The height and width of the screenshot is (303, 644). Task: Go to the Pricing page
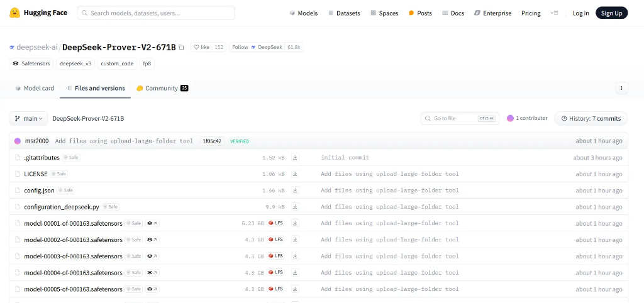531,13
